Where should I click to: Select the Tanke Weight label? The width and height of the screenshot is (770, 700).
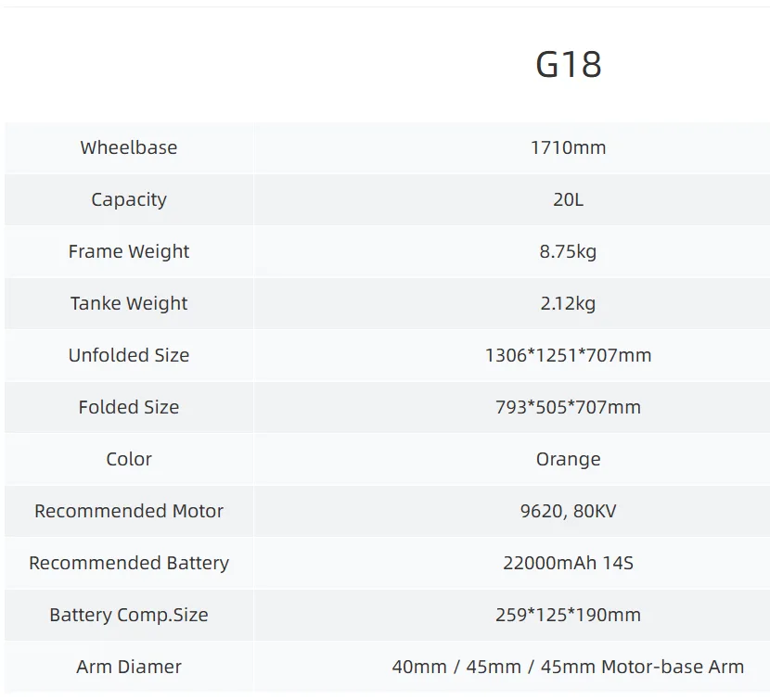pos(128,303)
